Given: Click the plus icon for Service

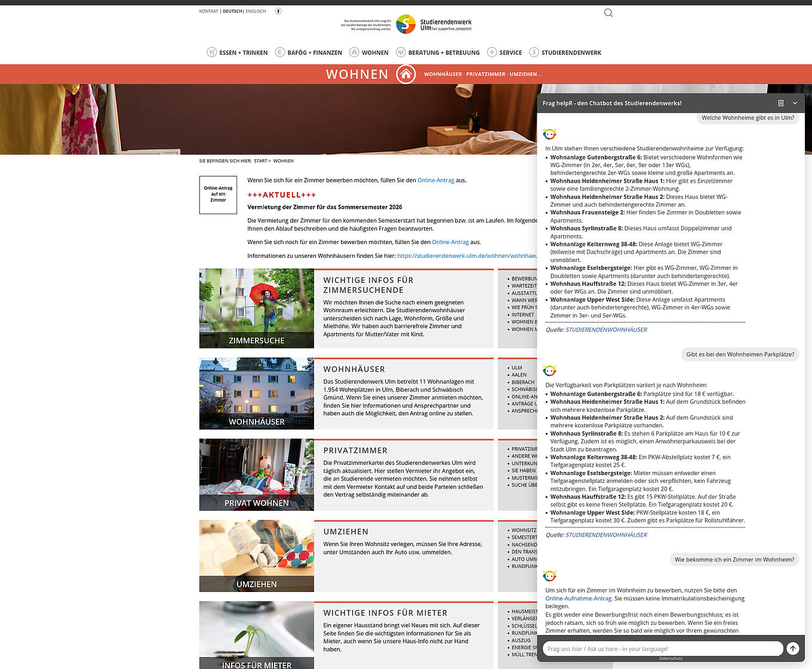Looking at the screenshot, I should pos(491,53).
